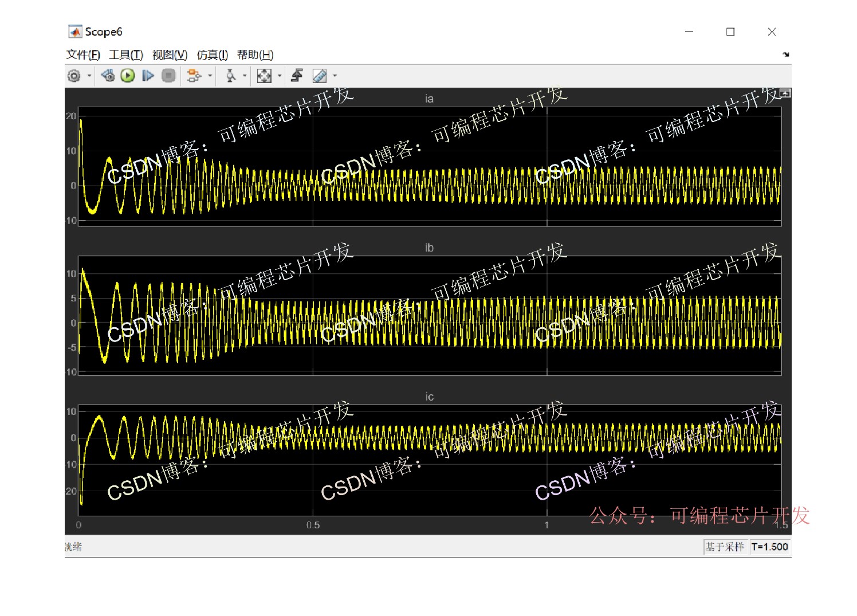
Task: Close the Scope6 window
Action: [772, 32]
